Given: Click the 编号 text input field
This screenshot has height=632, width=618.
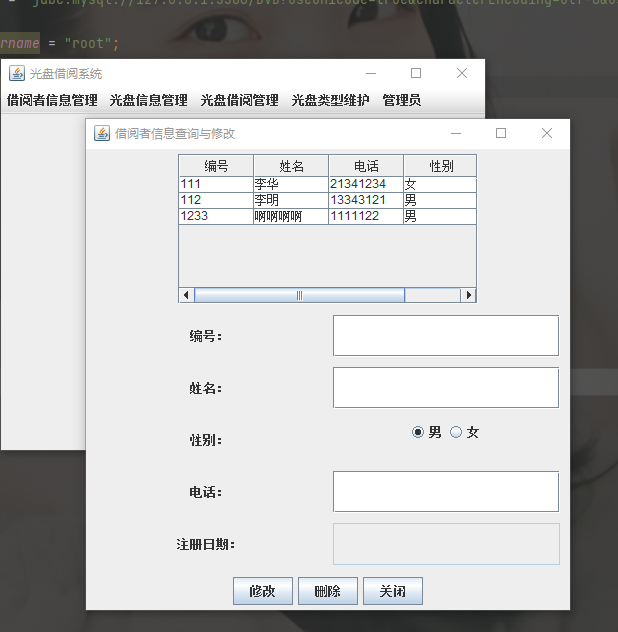Looking at the screenshot, I should [446, 336].
